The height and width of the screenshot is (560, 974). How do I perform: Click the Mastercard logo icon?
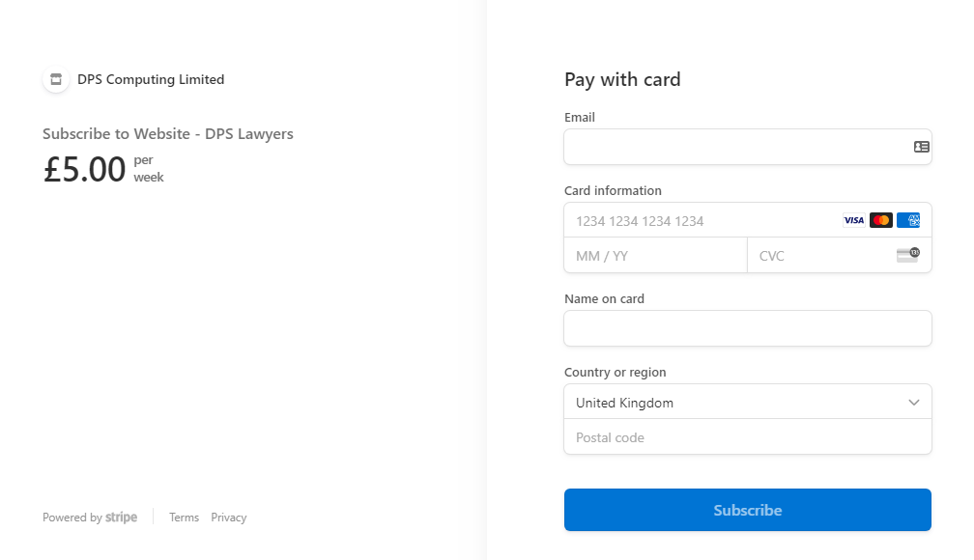(881, 220)
